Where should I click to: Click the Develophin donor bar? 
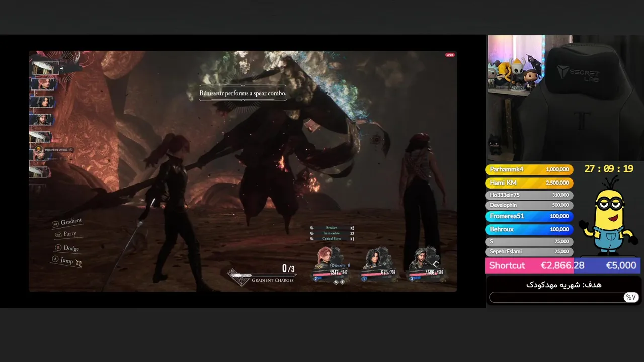(x=529, y=205)
